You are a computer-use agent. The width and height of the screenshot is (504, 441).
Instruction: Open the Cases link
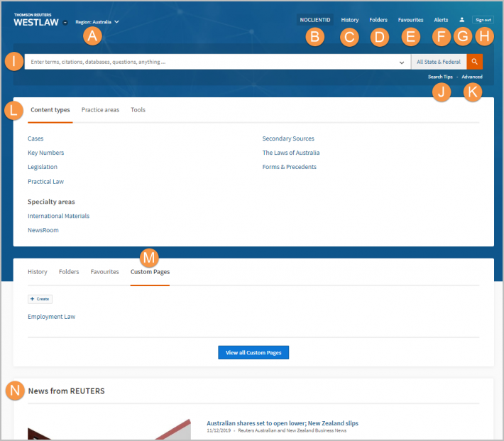pos(35,138)
